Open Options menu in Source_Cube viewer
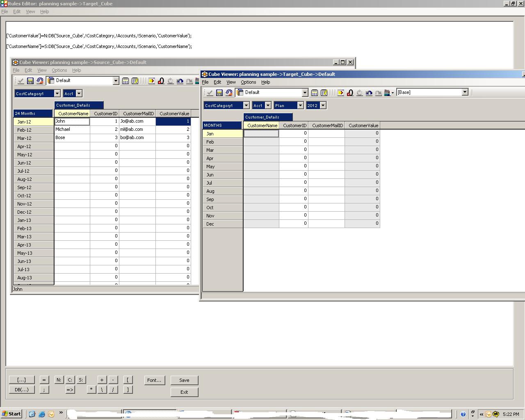This screenshot has height=420, width=525. click(59, 70)
